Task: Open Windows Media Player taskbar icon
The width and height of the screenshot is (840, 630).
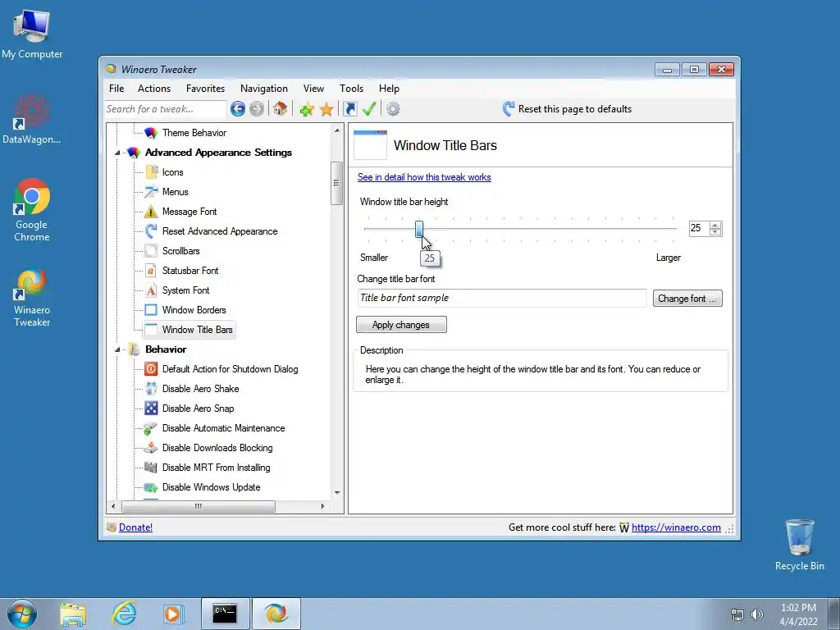Action: [x=173, y=614]
